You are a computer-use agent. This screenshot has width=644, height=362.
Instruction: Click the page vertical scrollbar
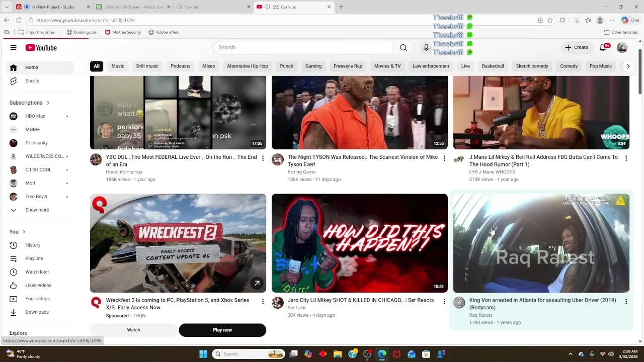(640, 70)
